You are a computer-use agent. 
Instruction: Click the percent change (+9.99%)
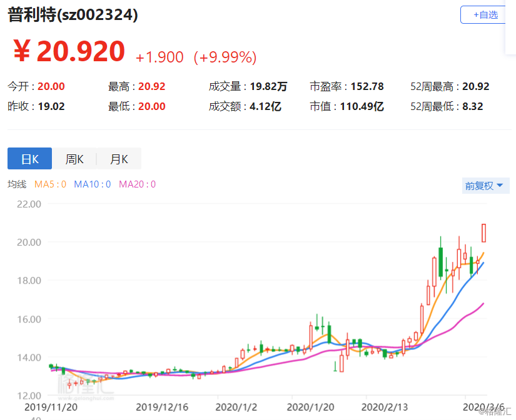(225, 57)
